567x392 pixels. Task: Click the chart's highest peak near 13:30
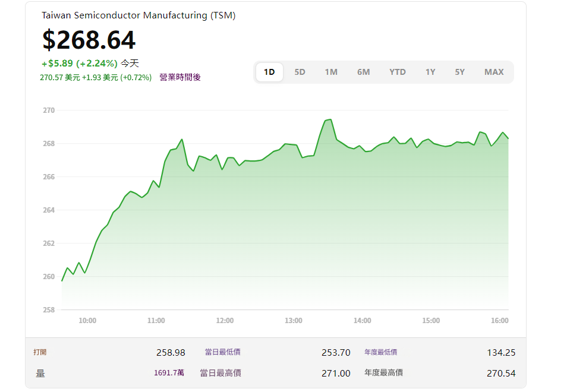point(330,119)
